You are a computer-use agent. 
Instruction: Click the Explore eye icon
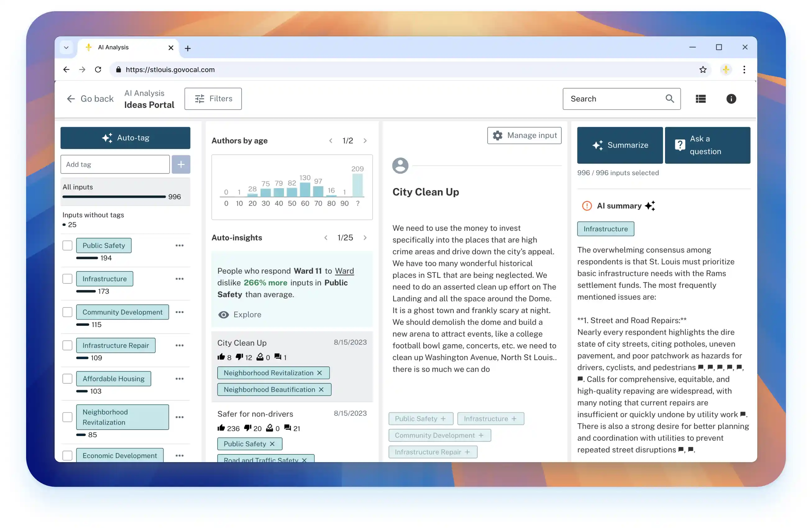tap(223, 315)
